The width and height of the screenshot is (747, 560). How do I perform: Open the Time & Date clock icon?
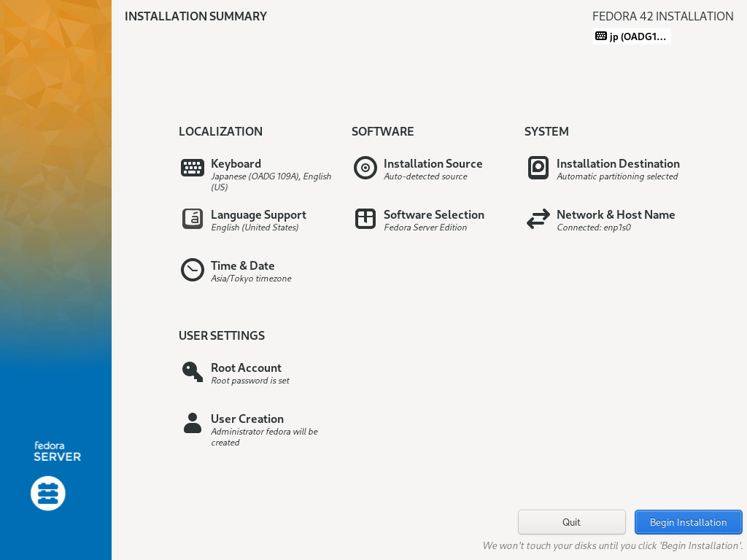193,270
